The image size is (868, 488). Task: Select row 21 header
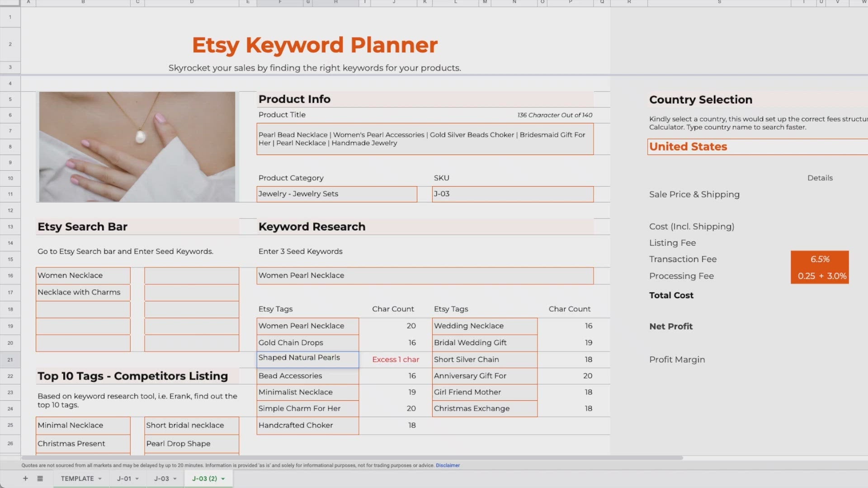(10, 360)
